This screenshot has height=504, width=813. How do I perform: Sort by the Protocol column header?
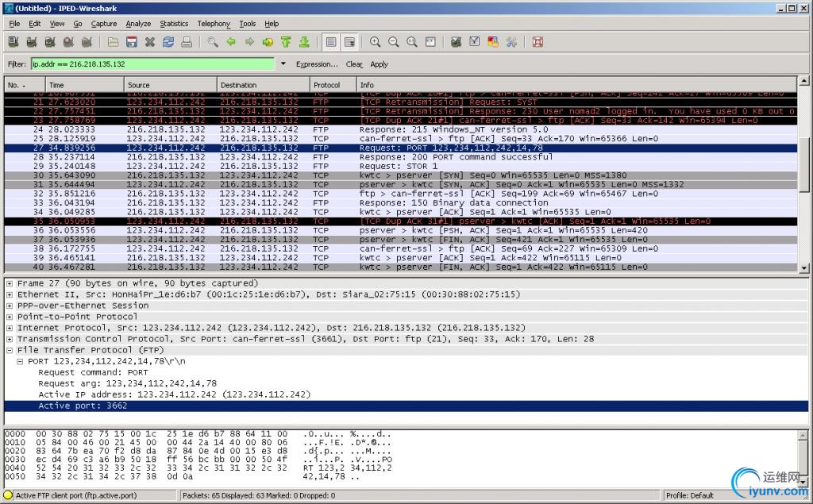click(333, 85)
